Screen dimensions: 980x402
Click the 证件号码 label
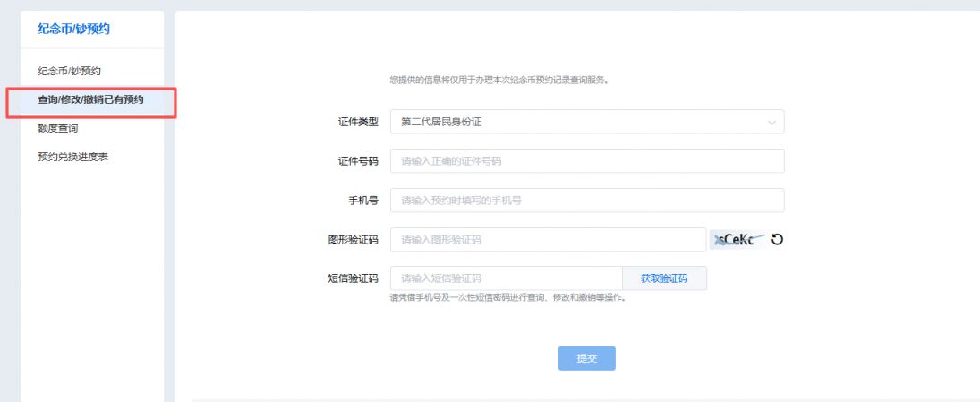coord(358,161)
